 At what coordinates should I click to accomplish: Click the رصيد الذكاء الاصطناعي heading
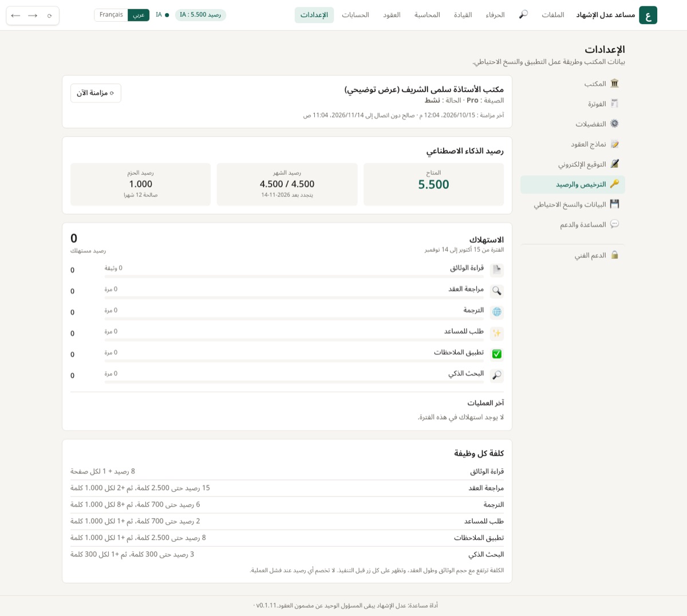[x=465, y=151]
